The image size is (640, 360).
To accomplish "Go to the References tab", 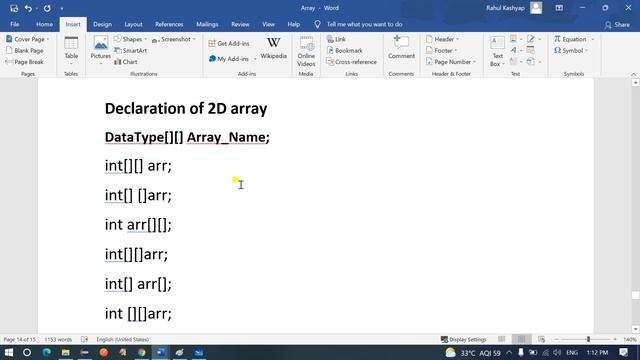I will pos(169,24).
